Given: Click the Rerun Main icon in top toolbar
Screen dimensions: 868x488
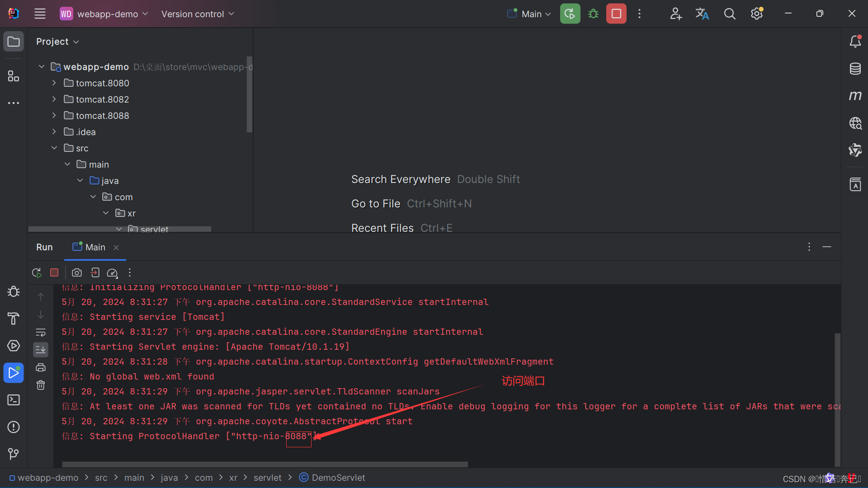Looking at the screenshot, I should 570,14.
